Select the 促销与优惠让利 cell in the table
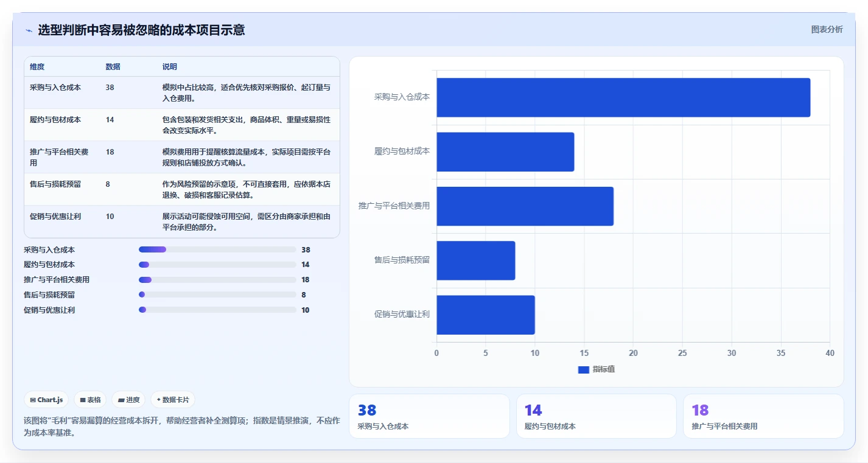Screen dimensions: 868x463 [55, 217]
